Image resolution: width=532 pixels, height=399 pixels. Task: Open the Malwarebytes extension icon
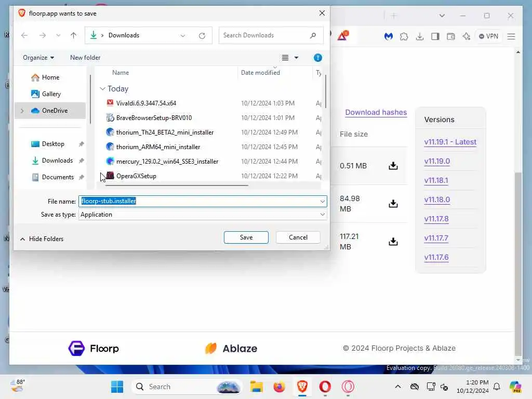(x=389, y=36)
